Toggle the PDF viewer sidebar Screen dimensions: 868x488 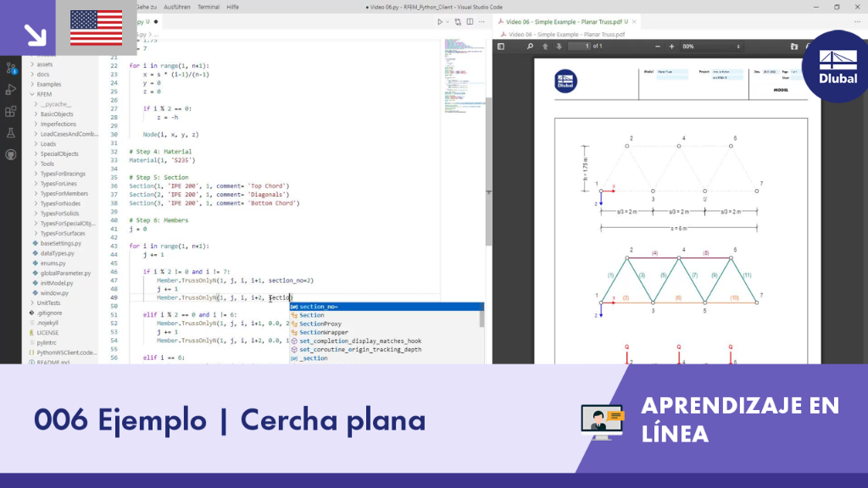[501, 47]
